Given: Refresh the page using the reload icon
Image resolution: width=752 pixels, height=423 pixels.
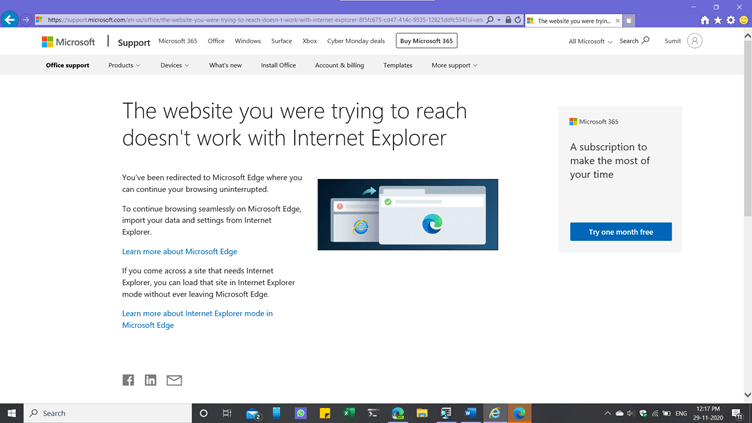Looking at the screenshot, I should (518, 20).
